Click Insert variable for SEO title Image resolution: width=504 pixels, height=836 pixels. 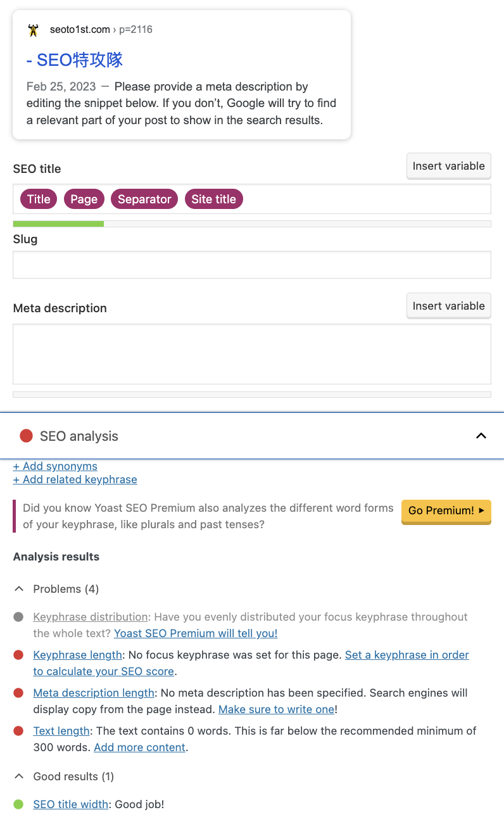tap(449, 166)
